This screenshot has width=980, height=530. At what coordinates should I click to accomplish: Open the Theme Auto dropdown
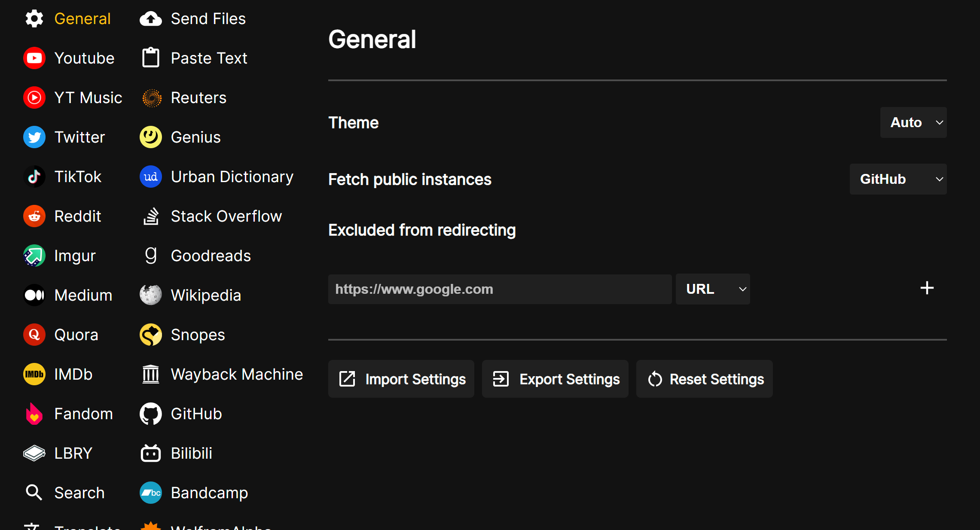click(913, 122)
